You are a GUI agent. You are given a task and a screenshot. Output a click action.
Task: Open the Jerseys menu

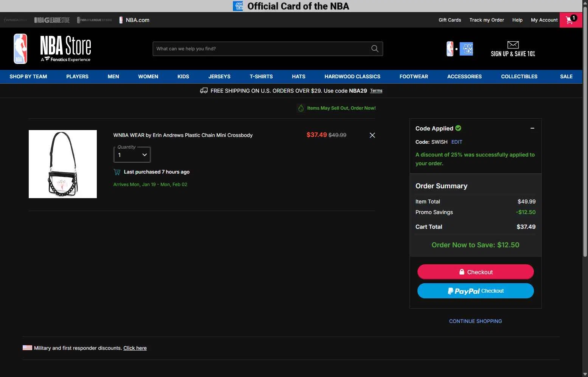pos(219,76)
